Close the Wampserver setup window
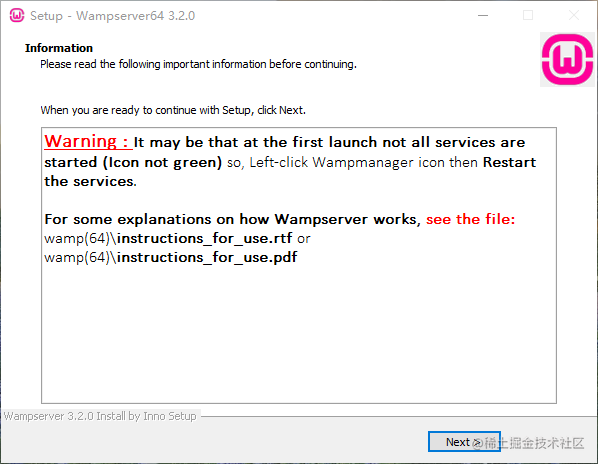Viewport: 598px width, 464px height. (574, 16)
